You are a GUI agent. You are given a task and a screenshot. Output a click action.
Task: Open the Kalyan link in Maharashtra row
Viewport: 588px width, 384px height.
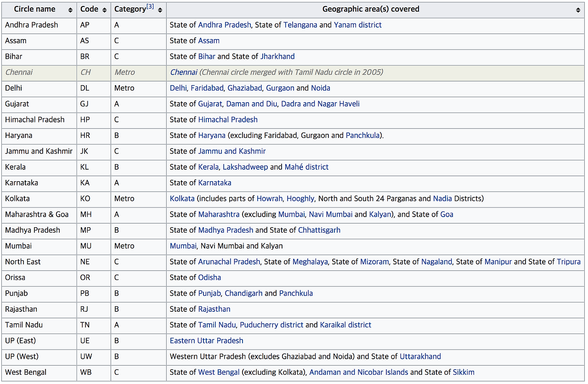pyautogui.click(x=380, y=214)
